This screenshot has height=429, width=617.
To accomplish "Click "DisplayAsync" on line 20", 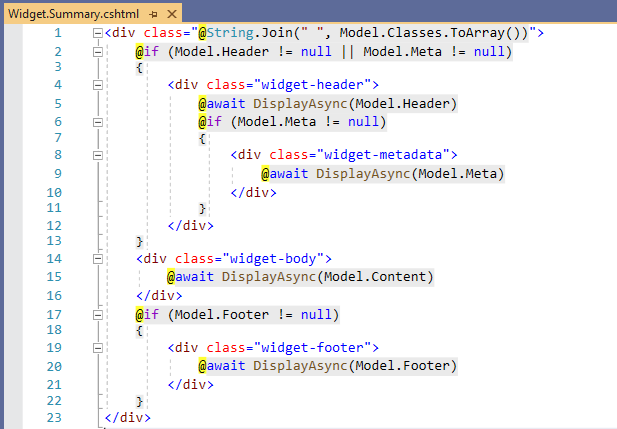I will [x=300, y=366].
